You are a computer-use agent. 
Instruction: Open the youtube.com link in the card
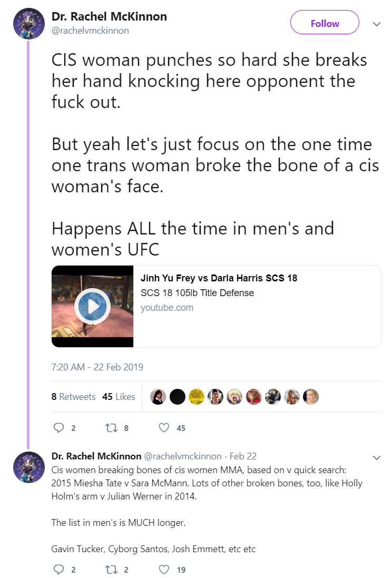pyautogui.click(x=167, y=307)
